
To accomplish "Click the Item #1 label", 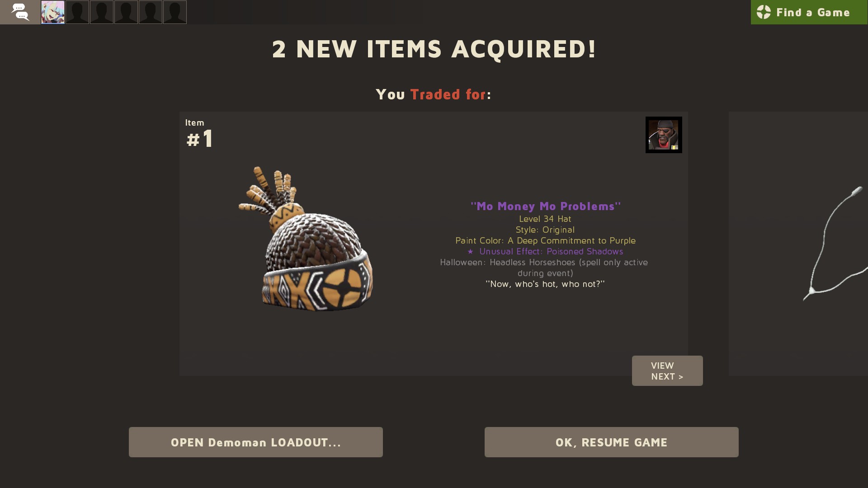I will click(x=199, y=134).
